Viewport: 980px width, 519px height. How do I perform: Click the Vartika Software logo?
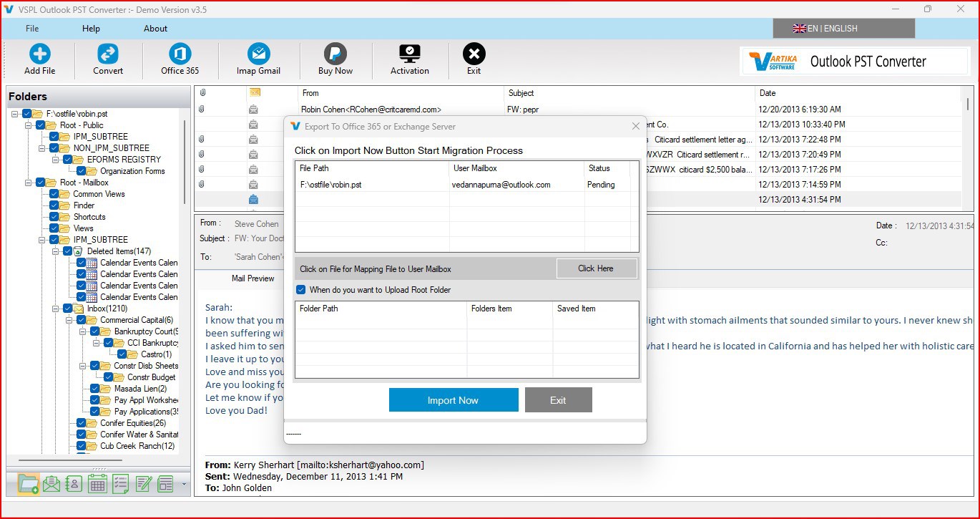(773, 62)
